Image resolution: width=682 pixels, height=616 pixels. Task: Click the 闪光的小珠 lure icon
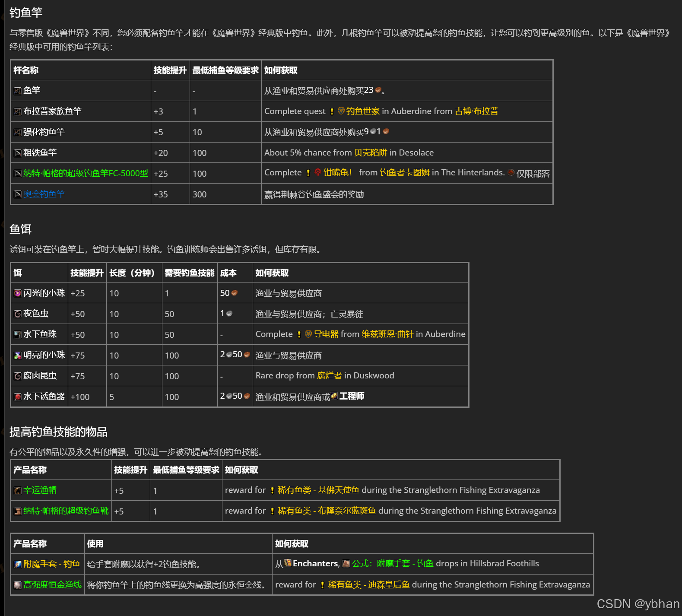coord(17,293)
